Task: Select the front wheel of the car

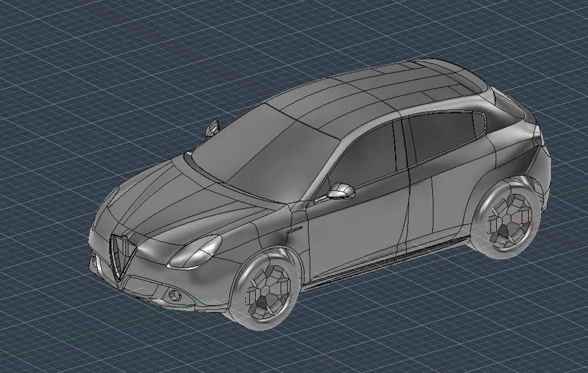Action: (x=266, y=289)
